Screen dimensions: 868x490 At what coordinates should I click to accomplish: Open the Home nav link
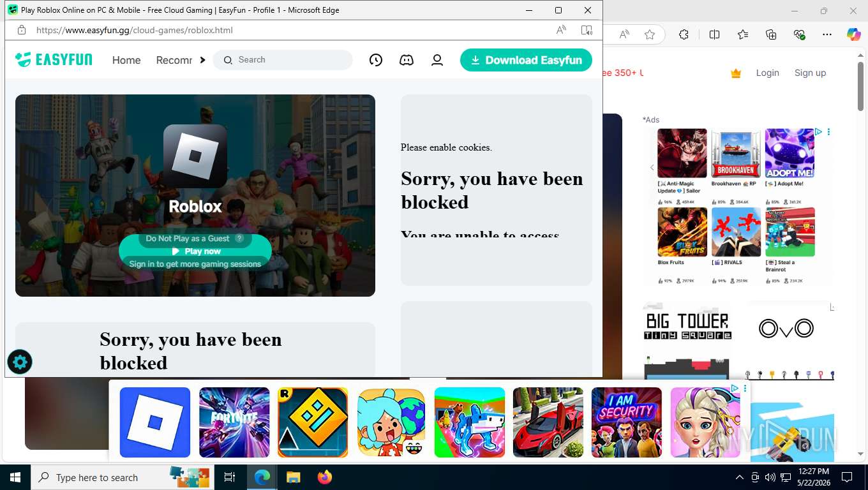pos(126,60)
